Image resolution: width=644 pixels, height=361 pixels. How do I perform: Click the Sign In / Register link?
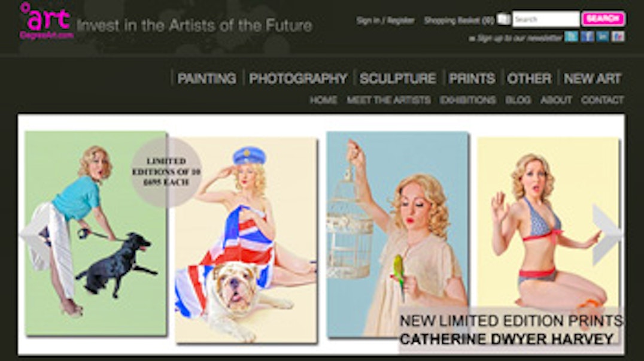tap(385, 20)
